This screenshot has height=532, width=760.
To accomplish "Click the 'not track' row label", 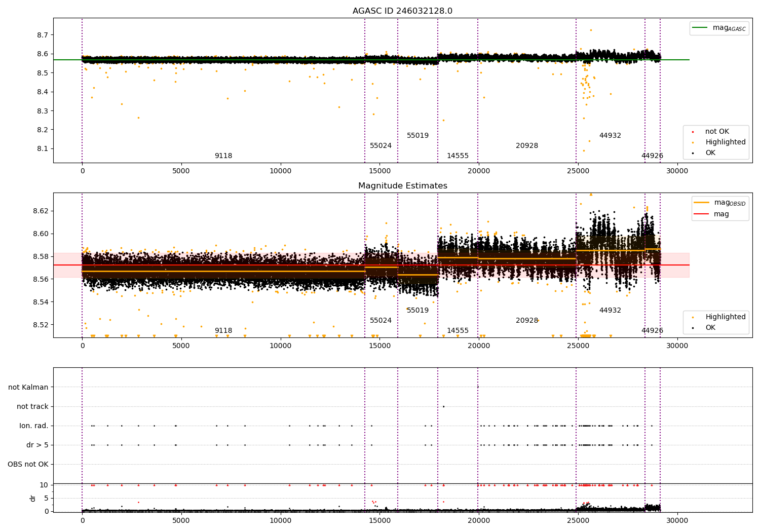I will pos(32,407).
